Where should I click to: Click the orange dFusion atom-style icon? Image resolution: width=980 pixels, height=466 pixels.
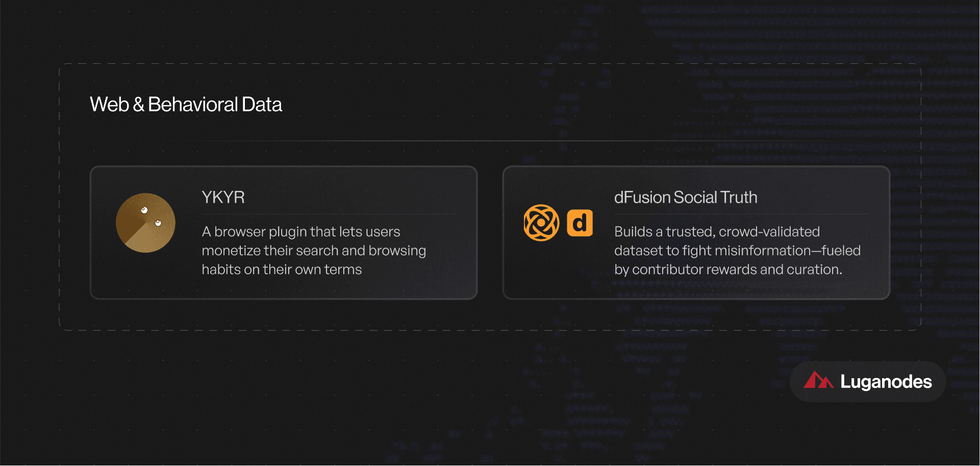[x=541, y=223]
